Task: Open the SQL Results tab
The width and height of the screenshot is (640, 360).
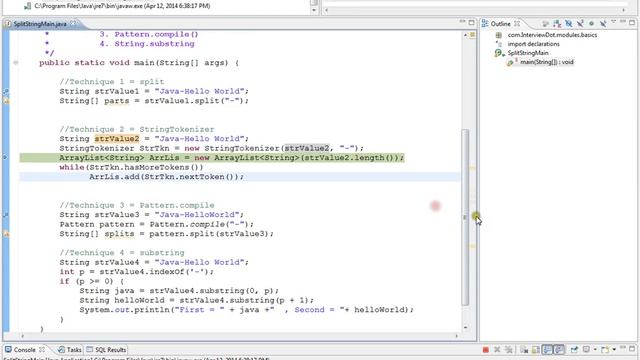Action: coord(106,350)
